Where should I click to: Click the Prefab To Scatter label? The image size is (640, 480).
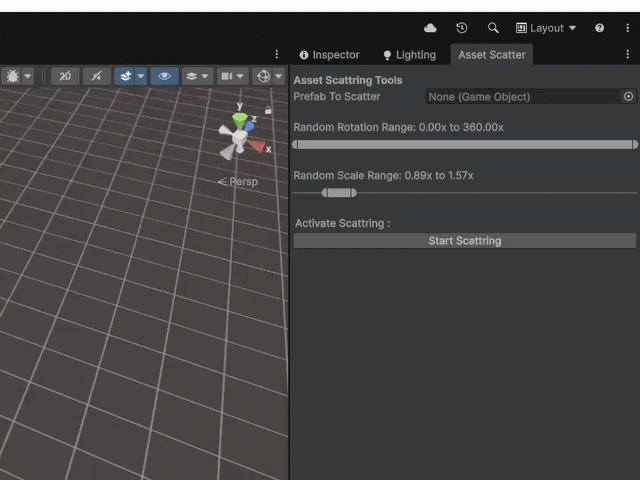point(337,96)
